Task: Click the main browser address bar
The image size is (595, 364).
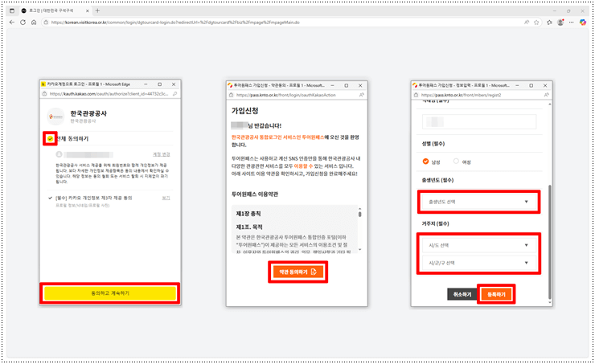Action: [291, 22]
